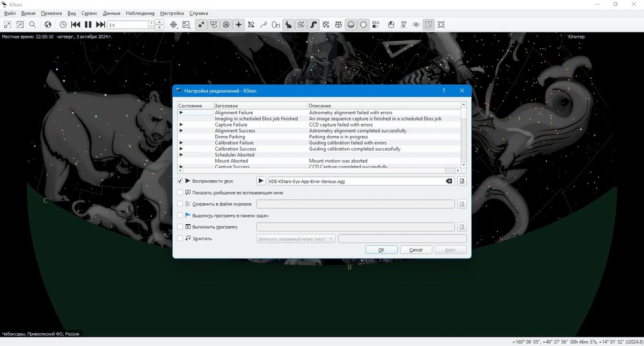Open the Справка menu

click(x=199, y=13)
